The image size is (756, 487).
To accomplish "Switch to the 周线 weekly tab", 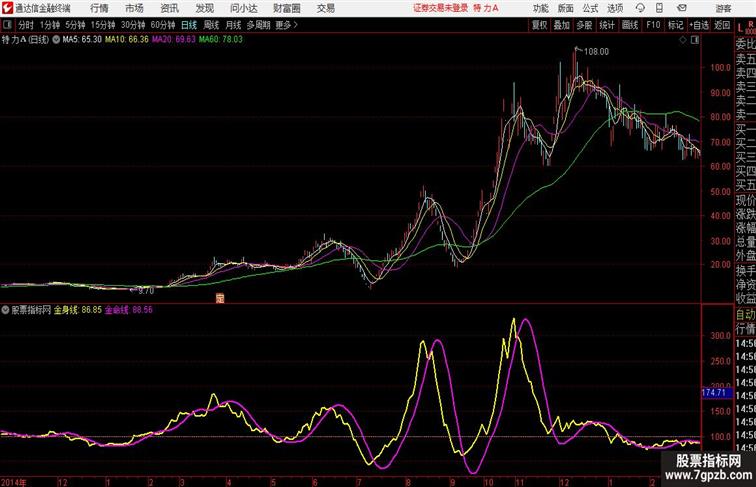I will (211, 25).
